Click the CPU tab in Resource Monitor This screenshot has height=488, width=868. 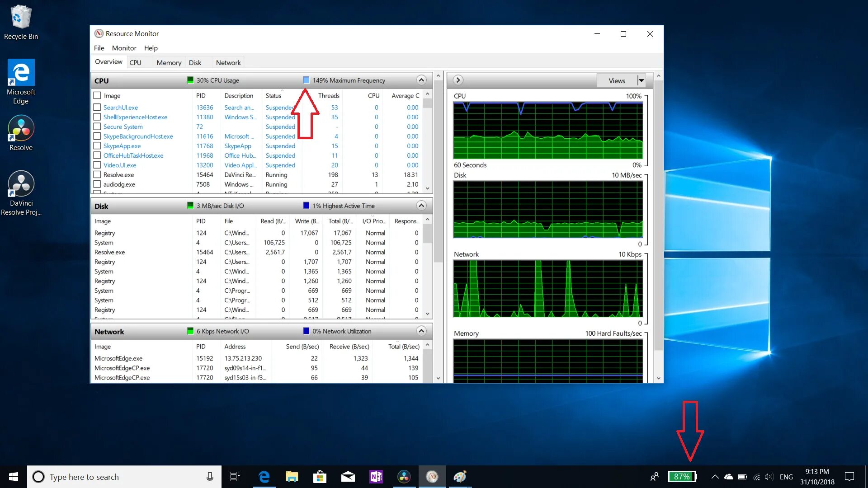[x=135, y=62]
